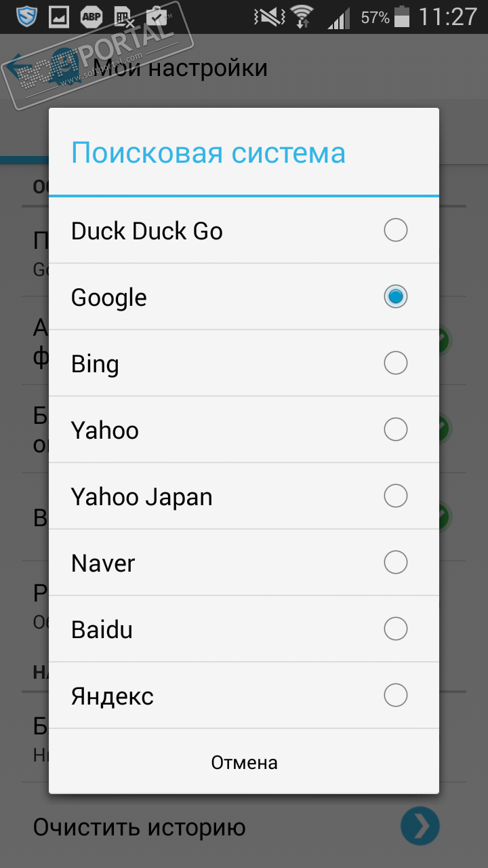Tap the Duck Duck Go list label

(147, 231)
